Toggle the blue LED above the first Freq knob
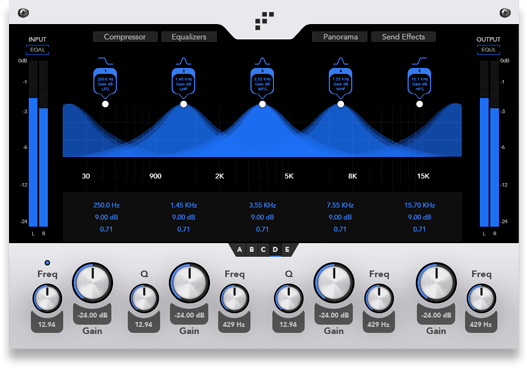527x368 pixels. click(x=47, y=262)
